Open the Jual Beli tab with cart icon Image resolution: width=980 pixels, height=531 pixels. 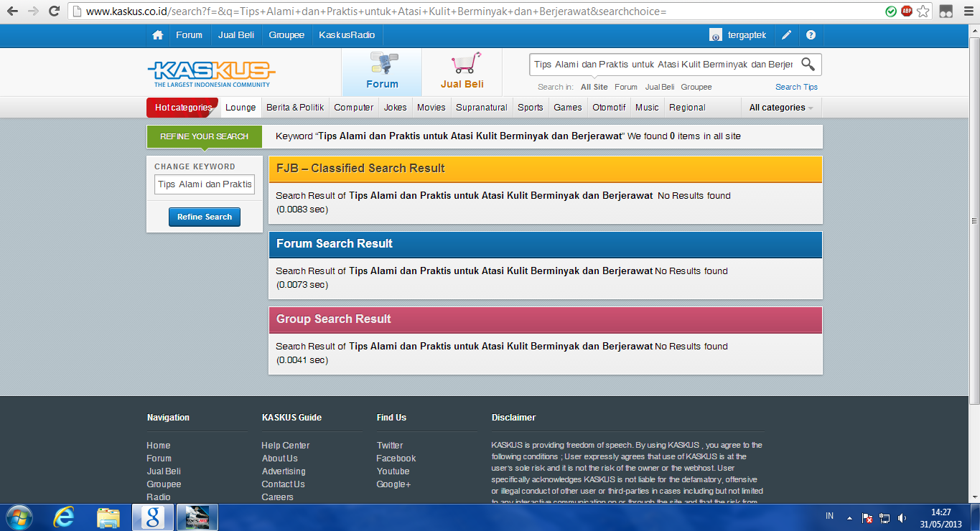point(462,72)
